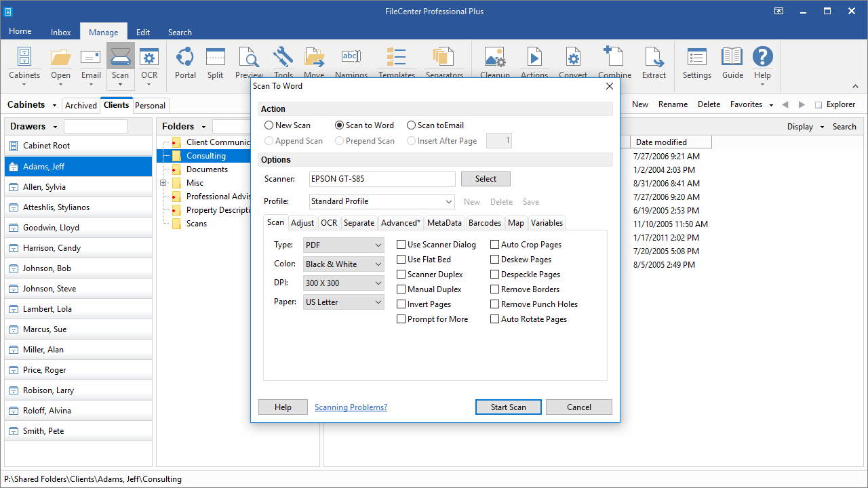Screen dimensions: 868x488
Task: Open the Cabinets ribbon tool
Action: (x=24, y=64)
